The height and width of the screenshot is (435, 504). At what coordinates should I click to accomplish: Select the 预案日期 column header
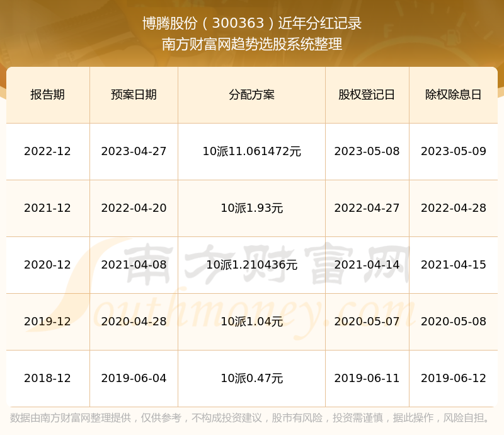click(134, 95)
